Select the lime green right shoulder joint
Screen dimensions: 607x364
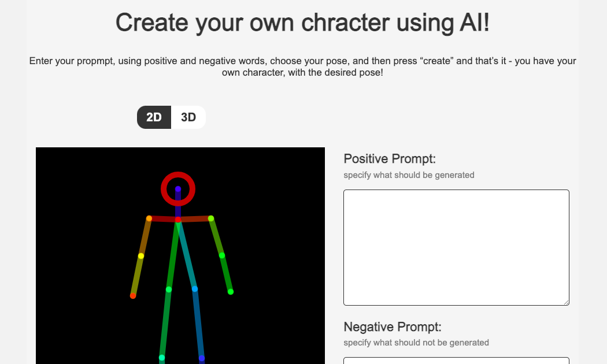pos(211,218)
